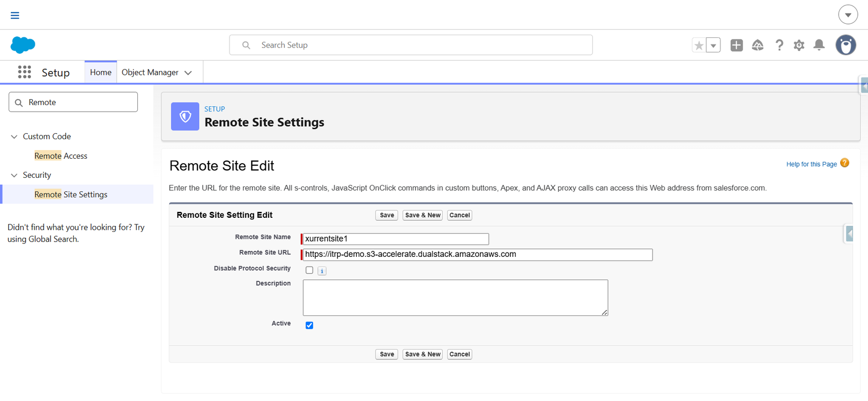Click the bottom Cancel button

[459, 354]
